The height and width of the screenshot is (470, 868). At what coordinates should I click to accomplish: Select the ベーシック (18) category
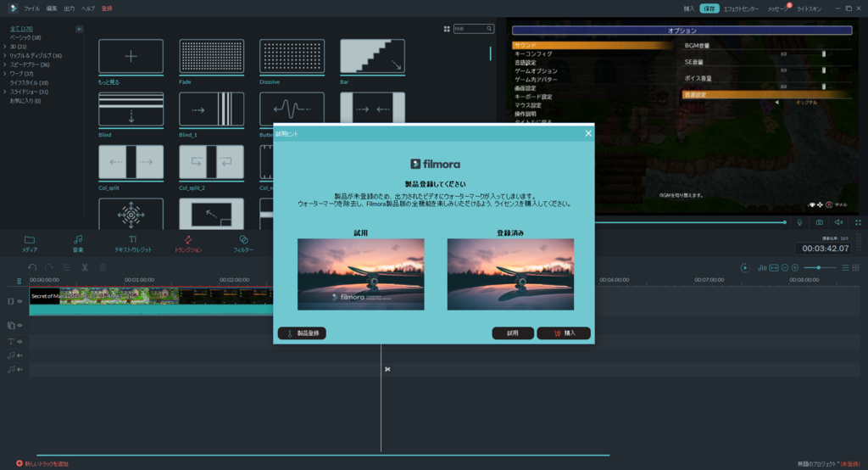(25, 37)
